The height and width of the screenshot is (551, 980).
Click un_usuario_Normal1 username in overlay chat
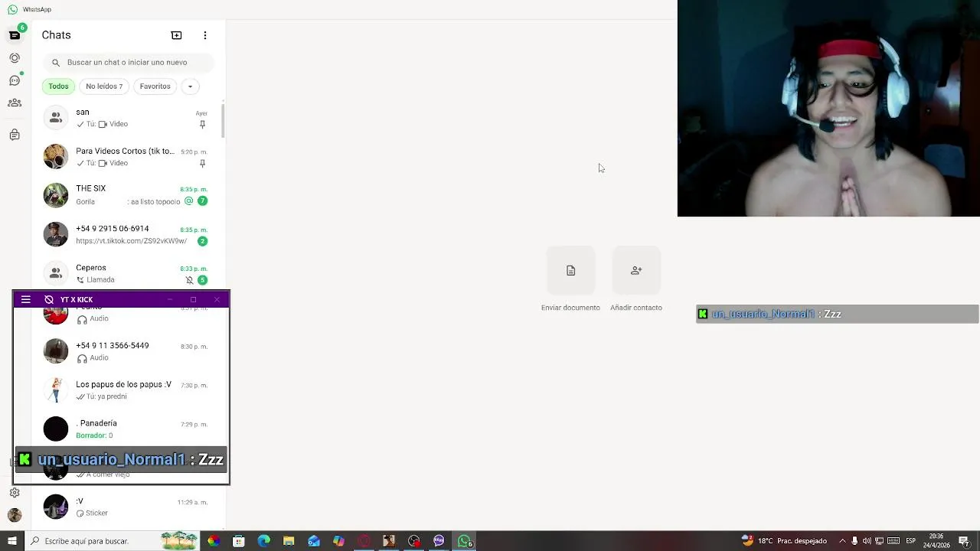pos(112,460)
